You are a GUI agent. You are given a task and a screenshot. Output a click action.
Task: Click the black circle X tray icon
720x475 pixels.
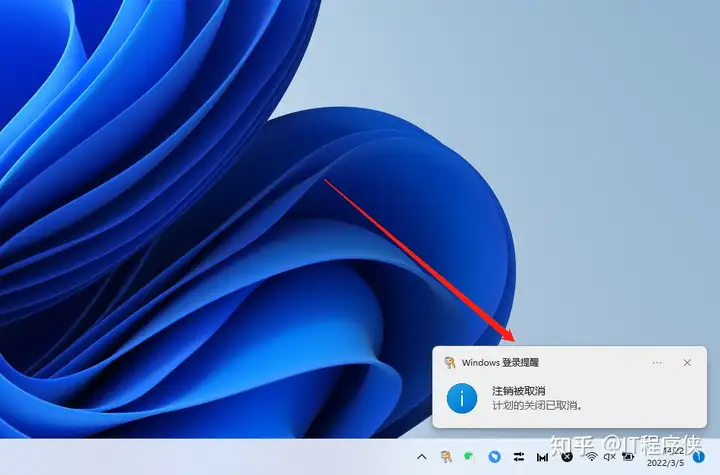point(567,457)
